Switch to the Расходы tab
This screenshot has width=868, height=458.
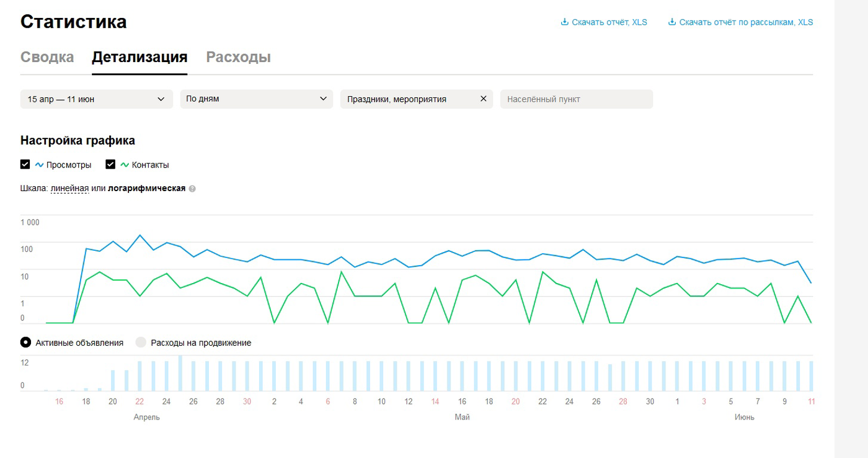point(239,57)
